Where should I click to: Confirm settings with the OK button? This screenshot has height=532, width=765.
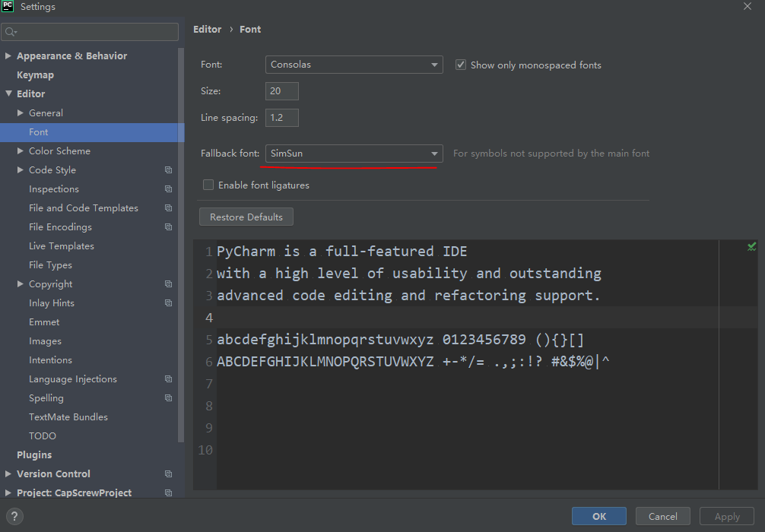[x=599, y=516]
